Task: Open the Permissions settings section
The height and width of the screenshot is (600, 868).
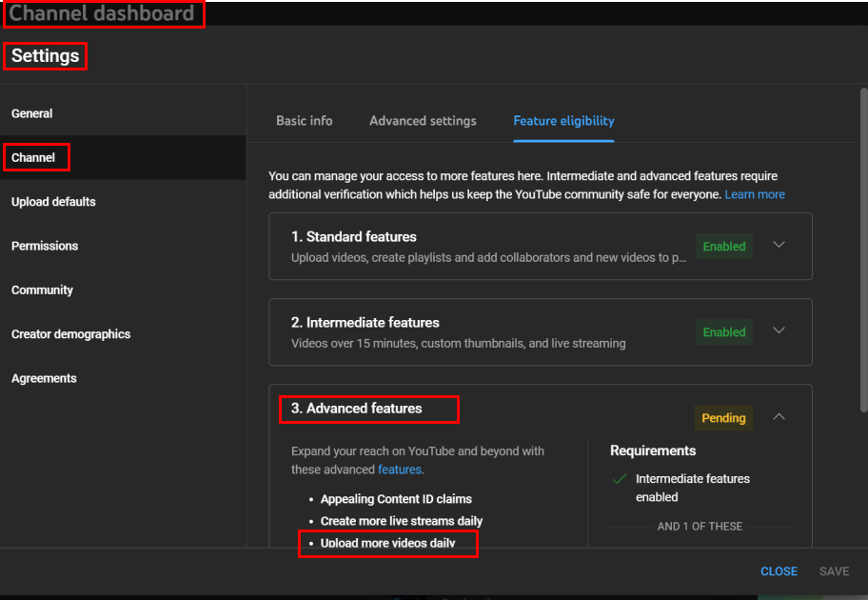Action: [x=45, y=246]
